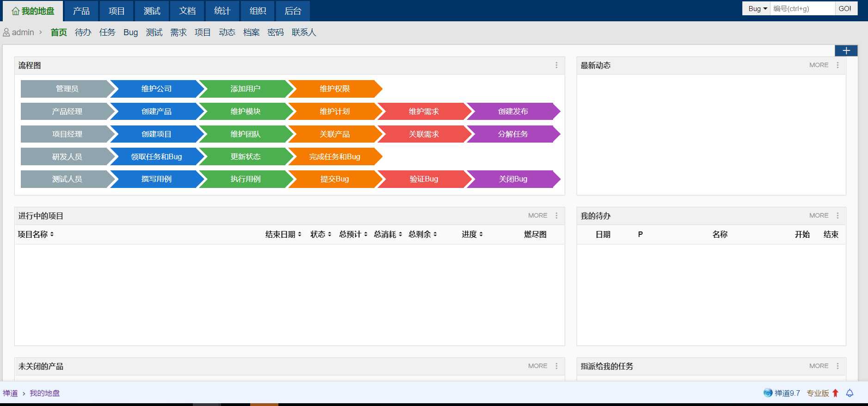Select the 首页 submenu tab
The height and width of the screenshot is (406, 868).
click(59, 32)
